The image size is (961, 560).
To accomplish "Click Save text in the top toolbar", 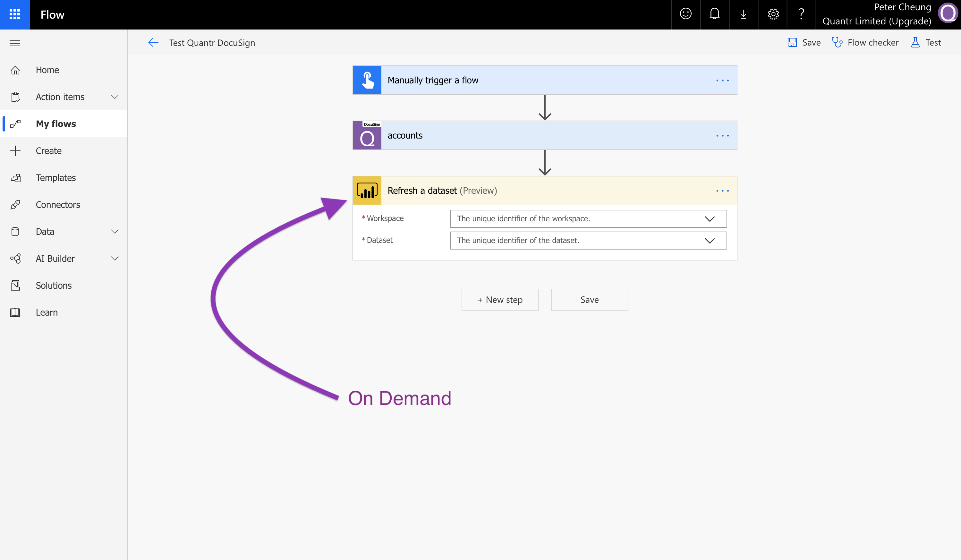I will [811, 42].
